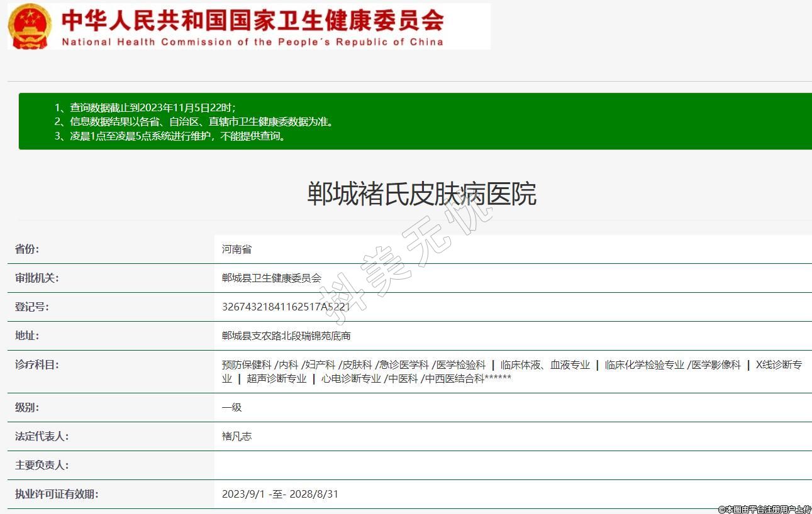Select the first notice line about 2023年11月5日
Viewport: 812px width, 514px height.
(145, 107)
